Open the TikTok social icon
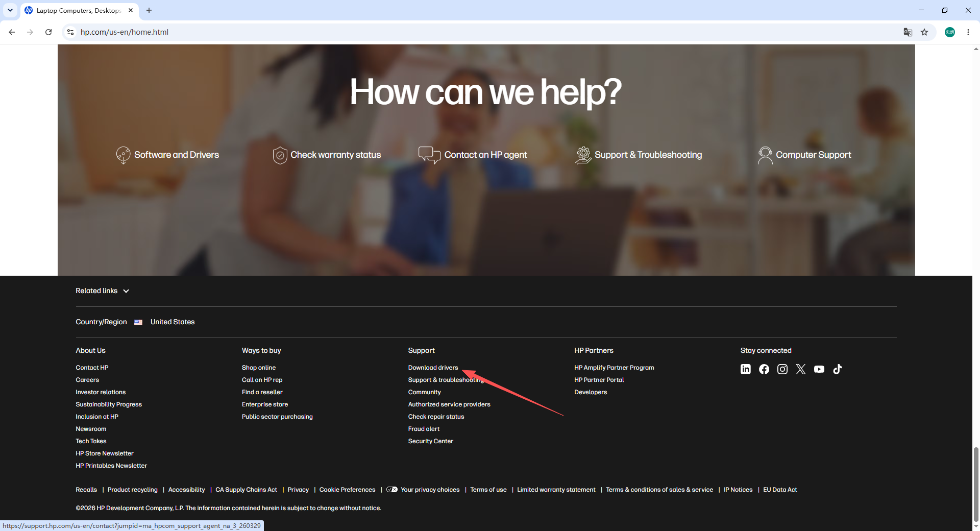 837,369
